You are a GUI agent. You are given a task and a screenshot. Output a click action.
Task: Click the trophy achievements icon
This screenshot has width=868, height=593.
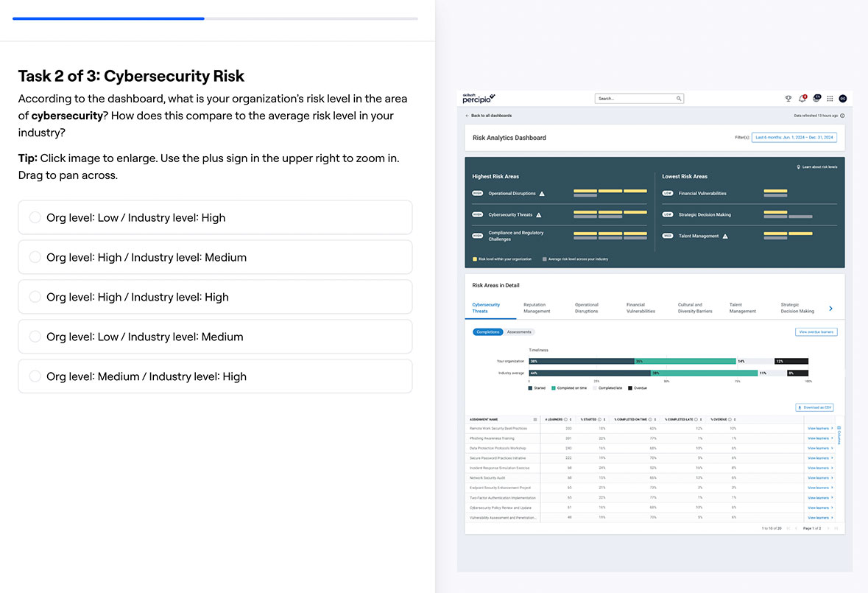(788, 99)
